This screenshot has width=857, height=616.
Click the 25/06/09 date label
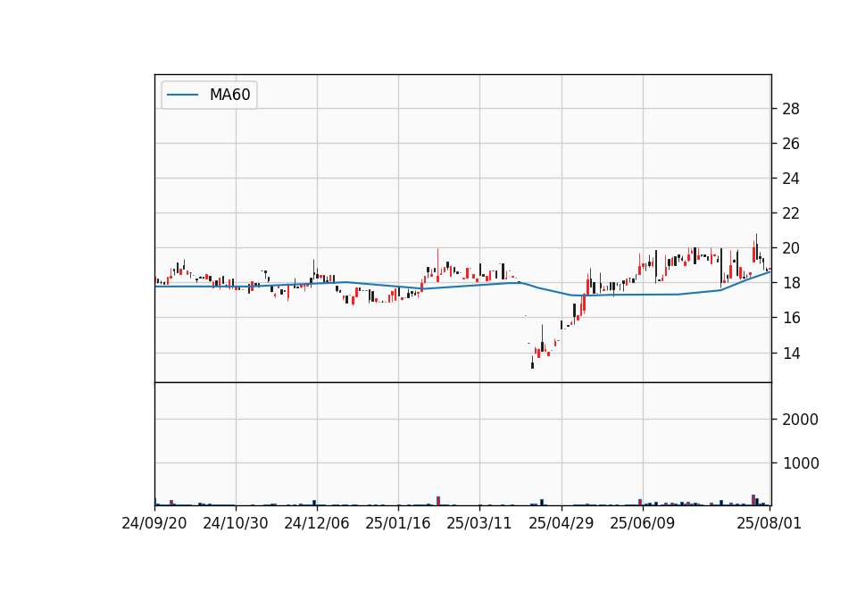pyautogui.click(x=642, y=524)
